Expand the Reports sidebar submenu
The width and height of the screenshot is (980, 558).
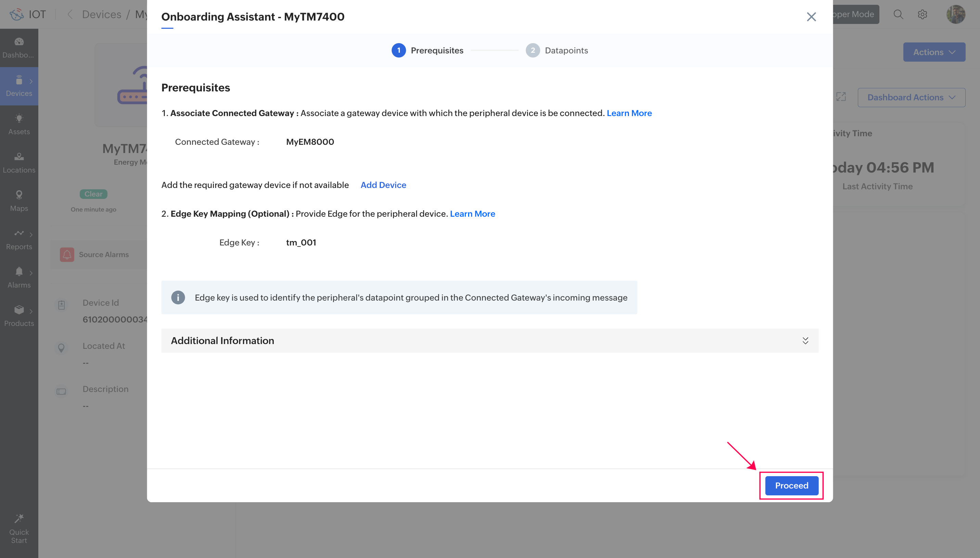coord(31,234)
